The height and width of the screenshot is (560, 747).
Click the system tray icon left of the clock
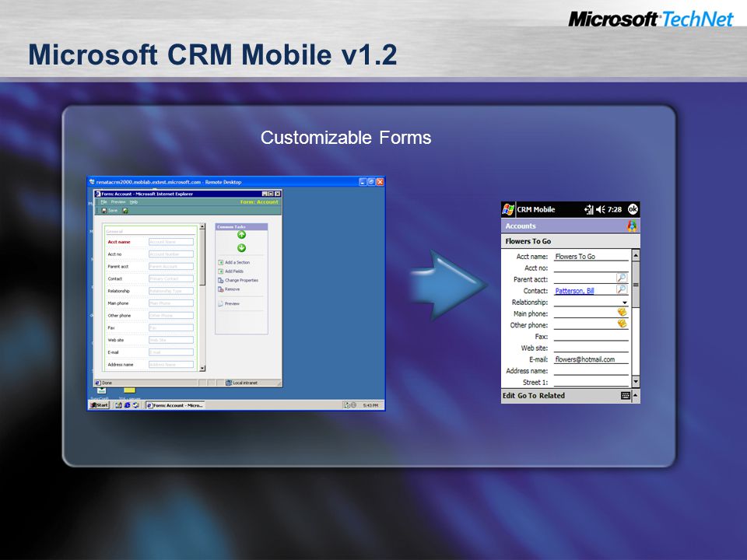pyautogui.click(x=353, y=405)
